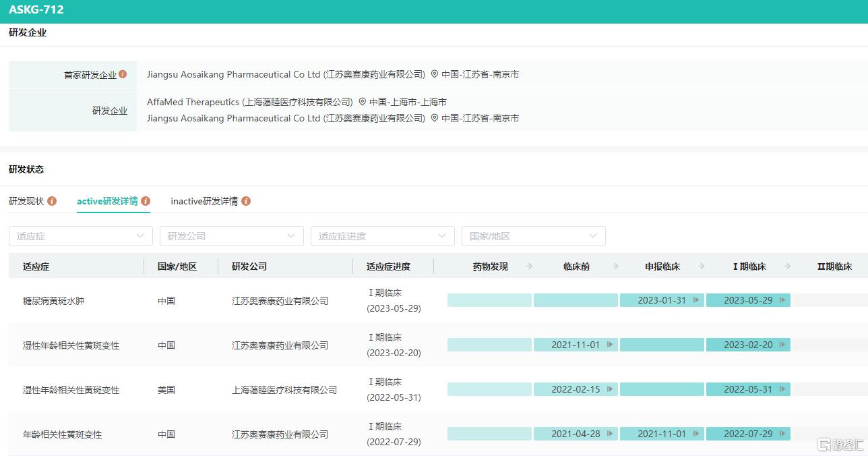Image resolution: width=868 pixels, height=456 pixels.
Task: Click the ASKG-712 title
Action: pyautogui.click(x=36, y=10)
